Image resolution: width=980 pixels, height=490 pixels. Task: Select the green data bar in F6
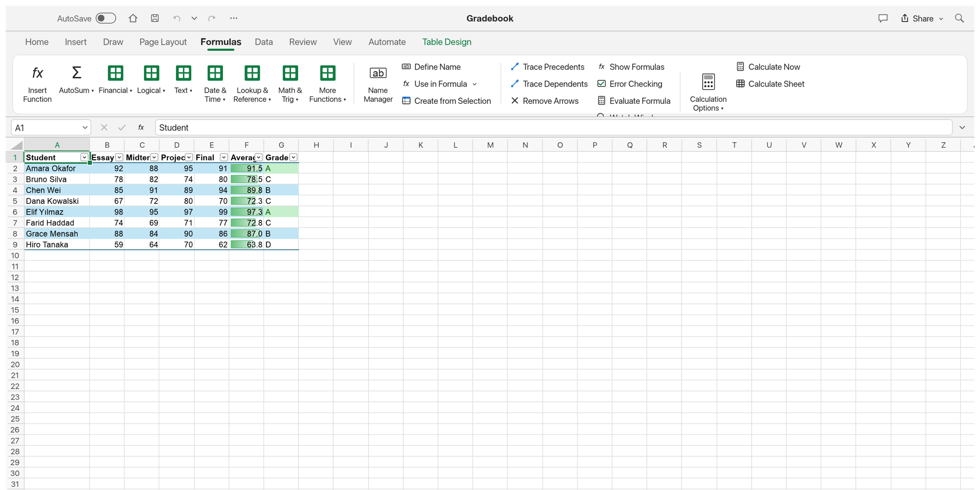pos(246,212)
